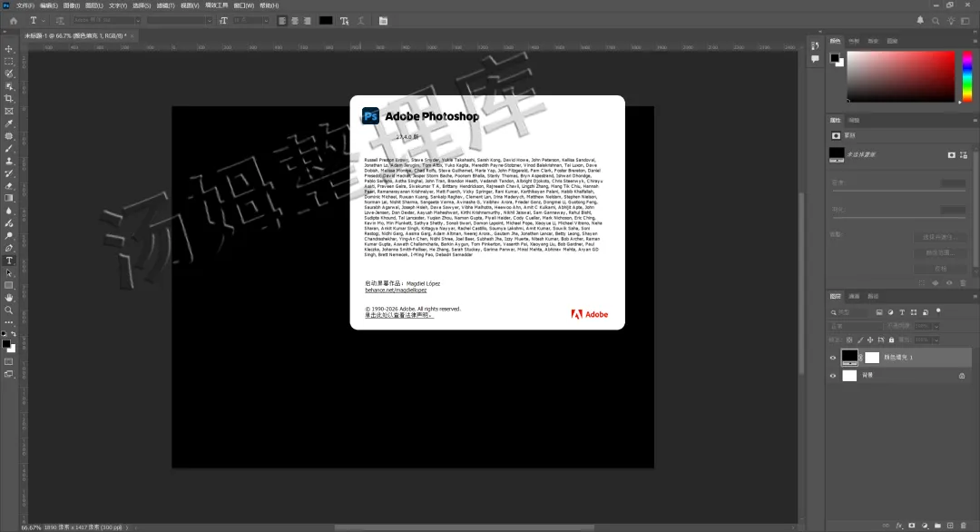Open the Type tool preset dropdown arrow
This screenshot has height=532, width=980.
44,21
